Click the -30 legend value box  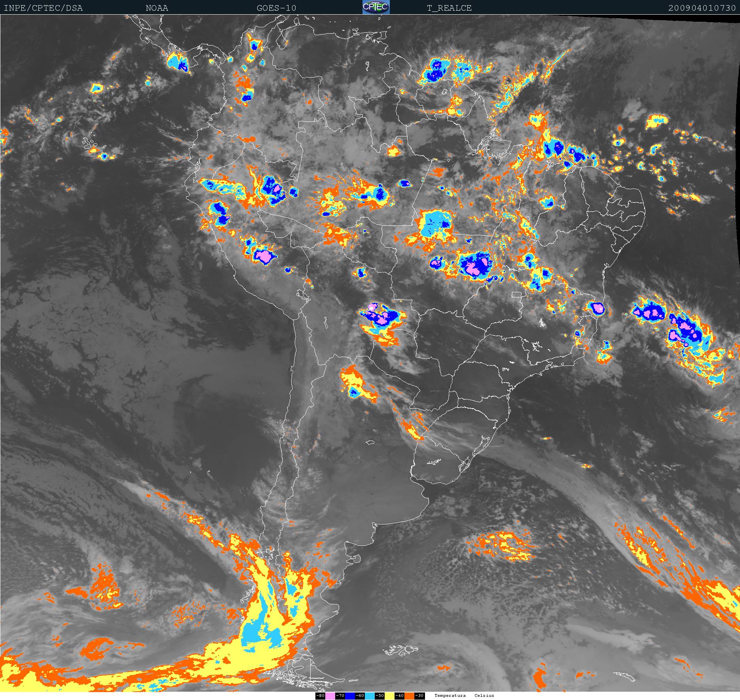click(419, 696)
